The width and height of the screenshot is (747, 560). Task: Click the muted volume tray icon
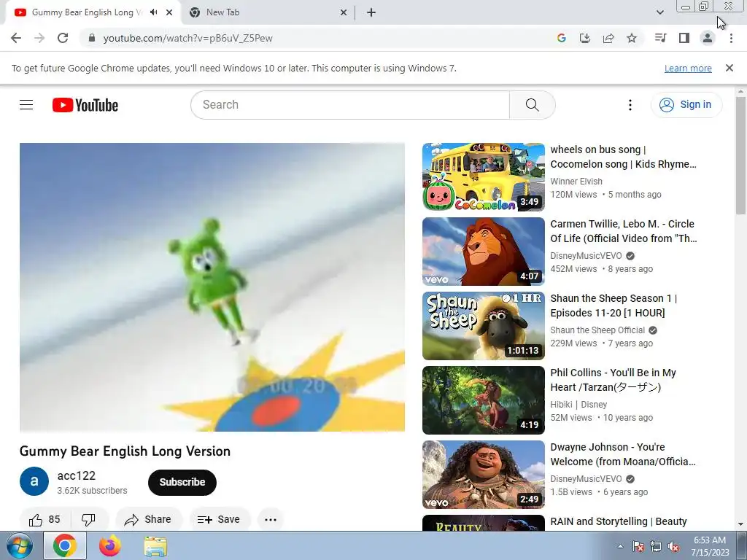click(673, 547)
